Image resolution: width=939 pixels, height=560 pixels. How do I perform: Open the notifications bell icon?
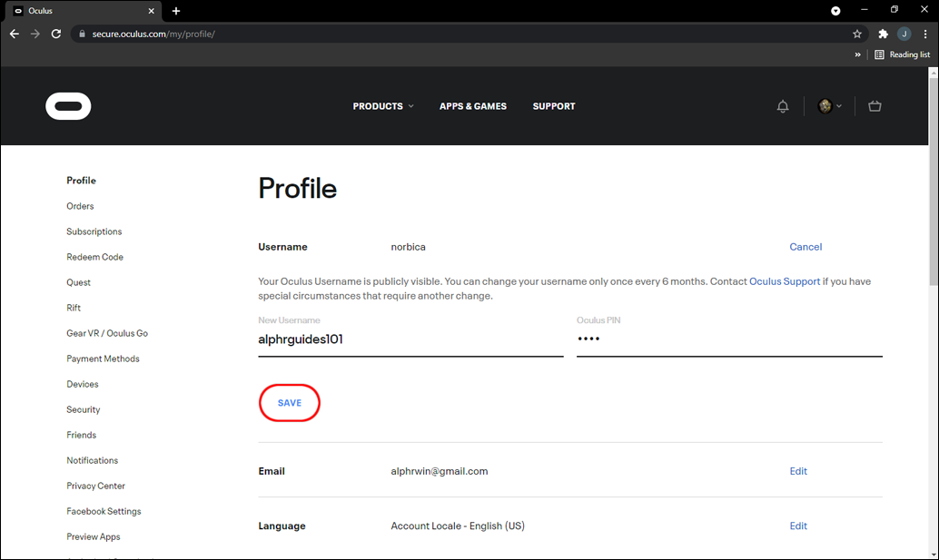pyautogui.click(x=783, y=106)
